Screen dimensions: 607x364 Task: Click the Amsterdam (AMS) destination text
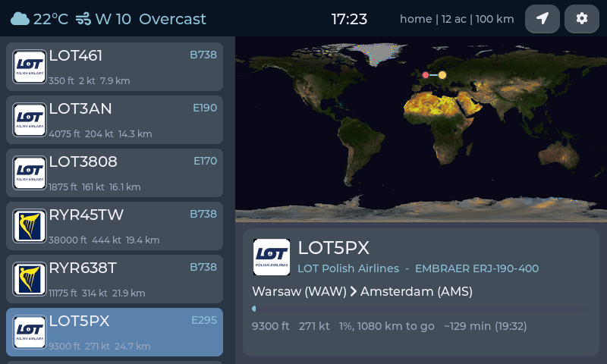(416, 291)
